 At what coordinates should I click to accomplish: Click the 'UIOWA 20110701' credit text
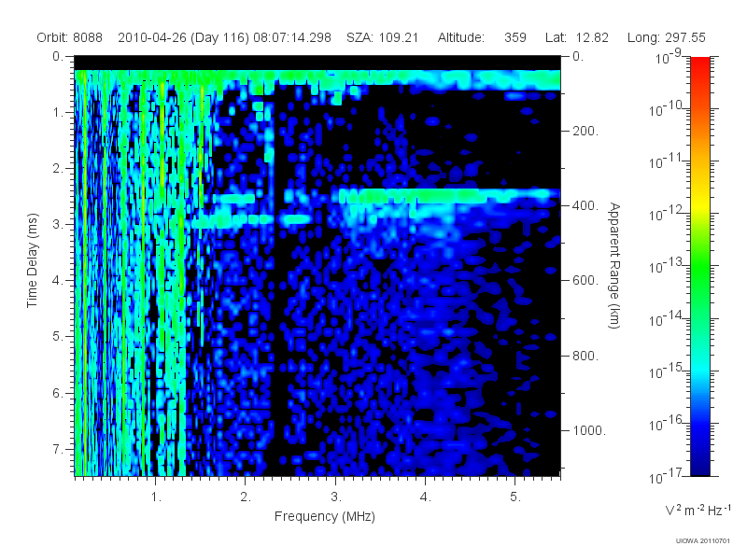click(x=703, y=541)
